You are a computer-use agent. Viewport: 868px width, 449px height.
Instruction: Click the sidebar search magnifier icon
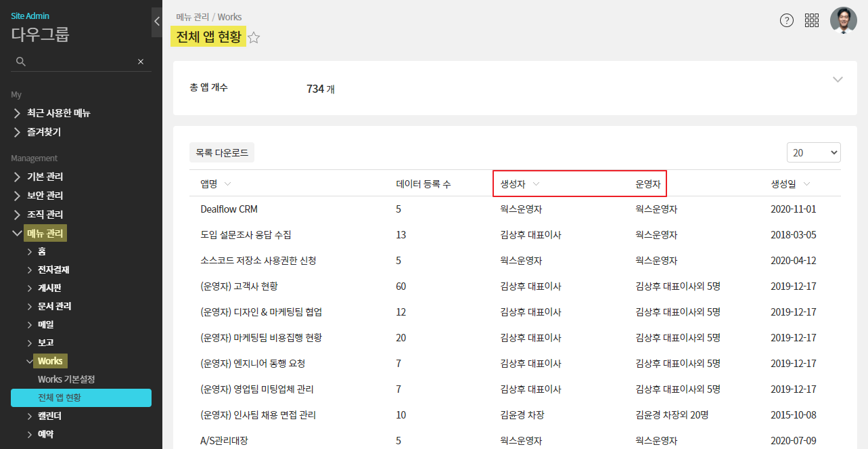pyautogui.click(x=21, y=62)
